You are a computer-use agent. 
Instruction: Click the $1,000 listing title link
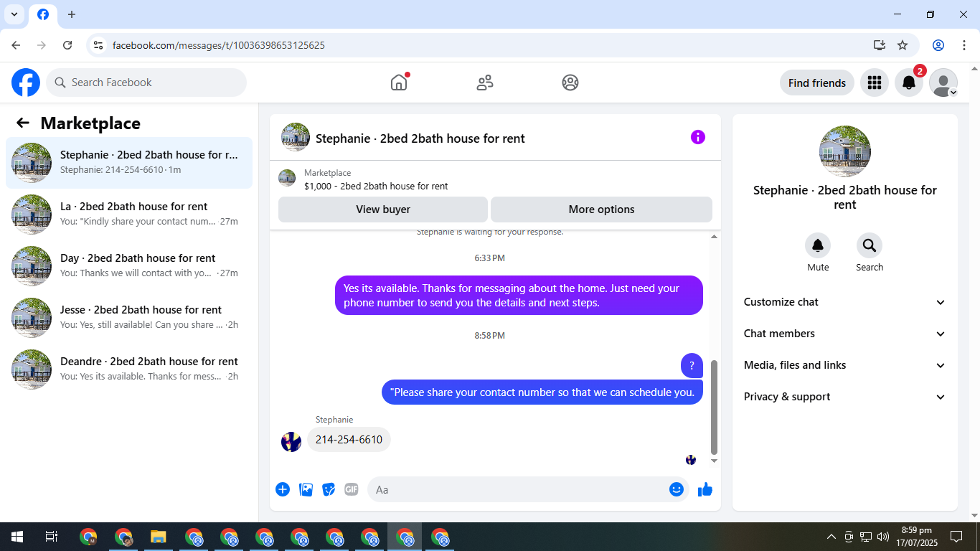pyautogui.click(x=376, y=186)
